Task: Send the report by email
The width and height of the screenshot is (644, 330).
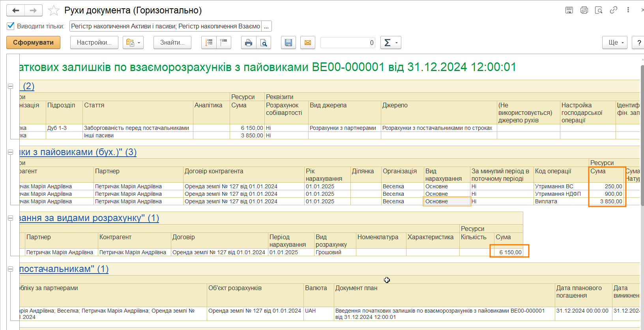Action: [x=308, y=43]
